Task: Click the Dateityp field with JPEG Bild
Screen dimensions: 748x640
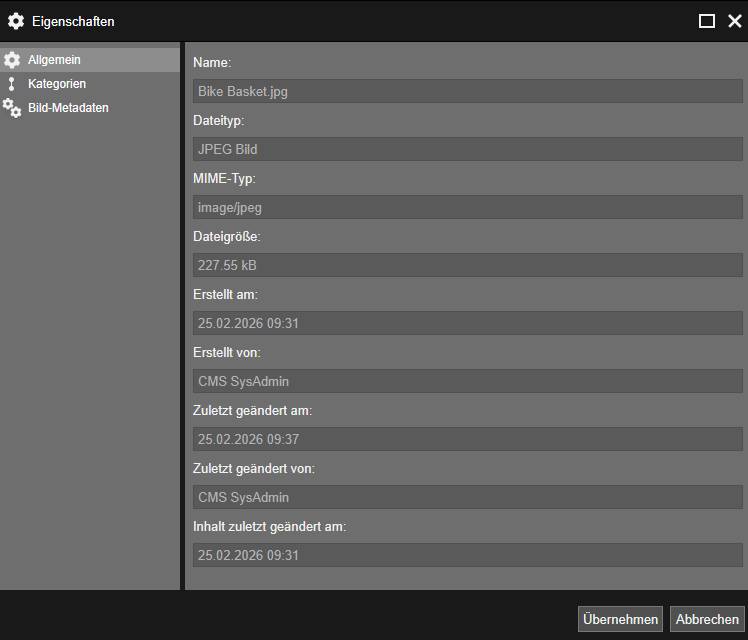Action: click(x=467, y=149)
